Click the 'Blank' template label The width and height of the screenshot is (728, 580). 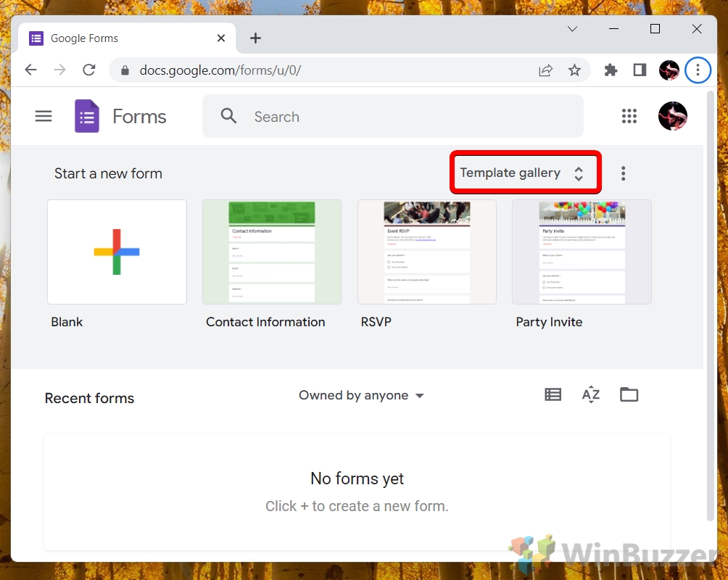point(67,322)
